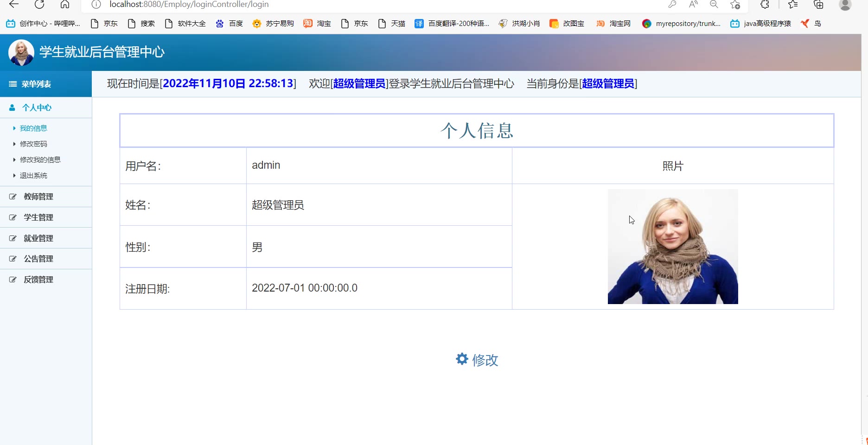This screenshot has width=868, height=445.
Task: Click admin avatar in header
Action: coord(21,52)
